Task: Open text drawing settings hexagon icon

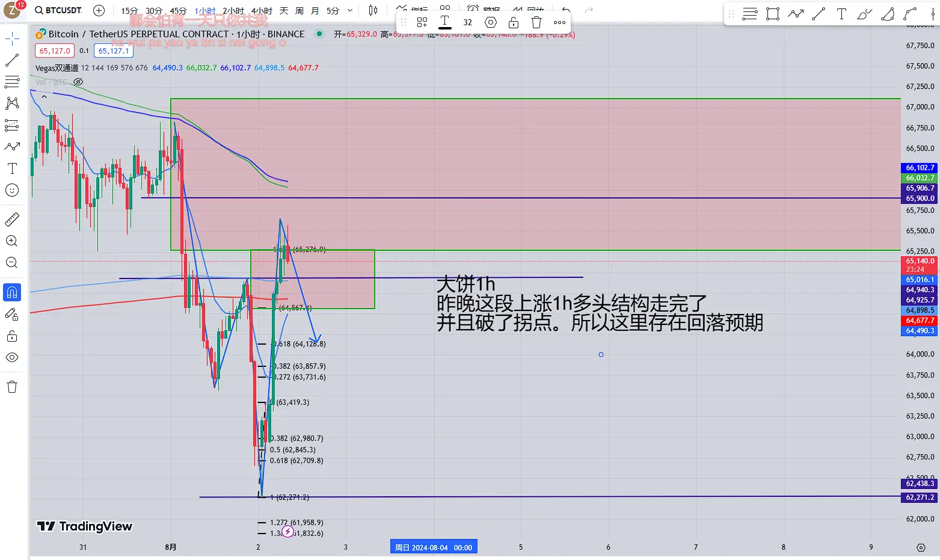Action: (491, 22)
